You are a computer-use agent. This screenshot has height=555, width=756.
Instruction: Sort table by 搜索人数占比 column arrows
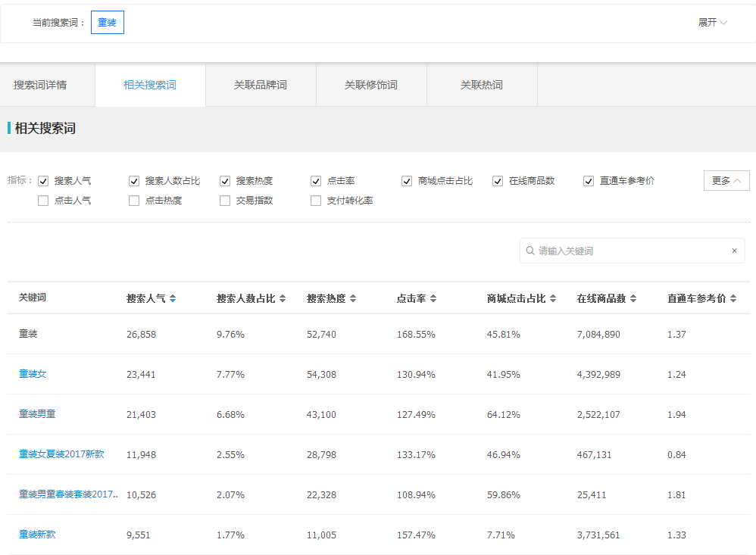[x=283, y=298]
